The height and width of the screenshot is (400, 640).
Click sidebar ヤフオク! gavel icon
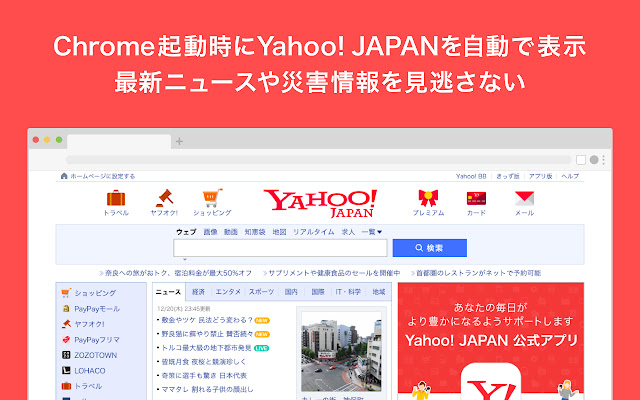[x=66, y=324]
